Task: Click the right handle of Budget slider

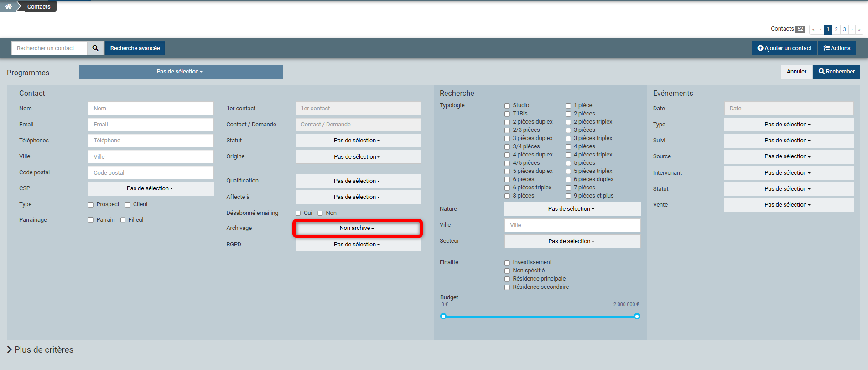Action: 637,316
